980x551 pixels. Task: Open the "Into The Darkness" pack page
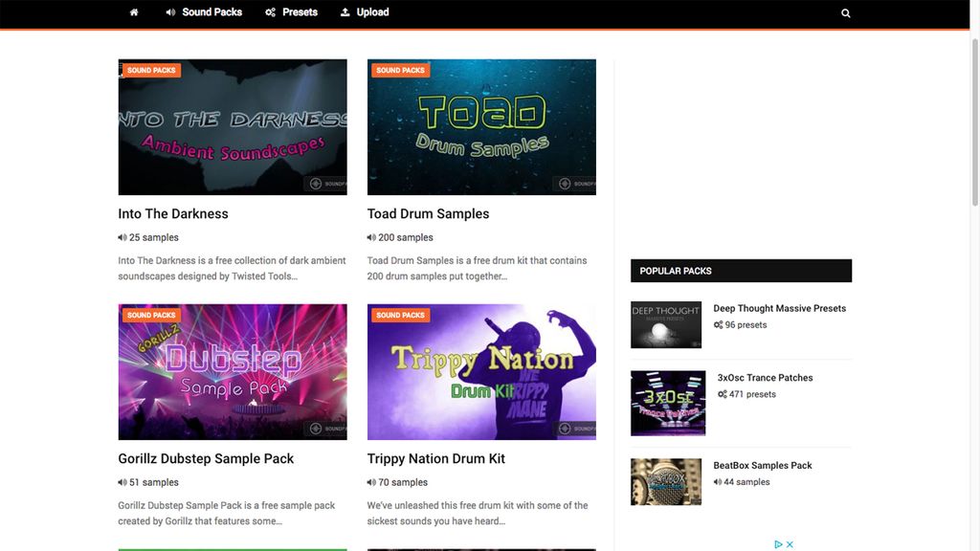click(x=172, y=212)
